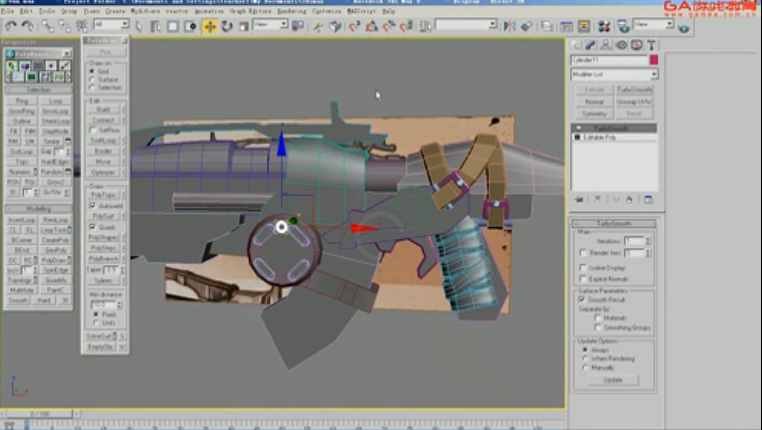This screenshot has width=762, height=430.
Task: Open the Rendering menu
Action: (292, 11)
